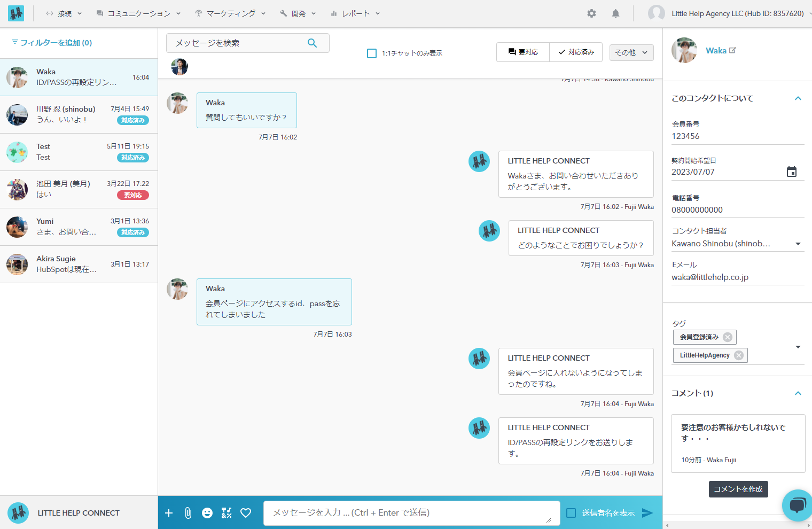
Task: Enable 1:1 chat only checkbox
Action: 372,53
